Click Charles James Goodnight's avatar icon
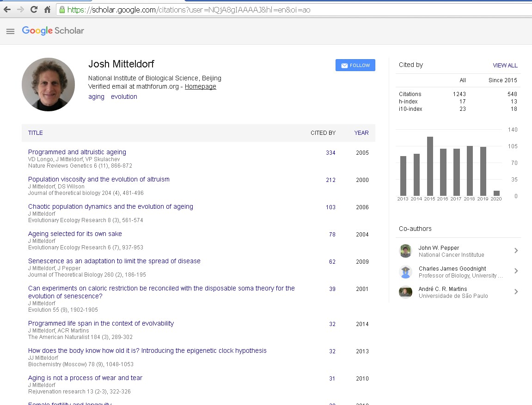Screen dimensions: 532x405 pyautogui.click(x=405, y=272)
